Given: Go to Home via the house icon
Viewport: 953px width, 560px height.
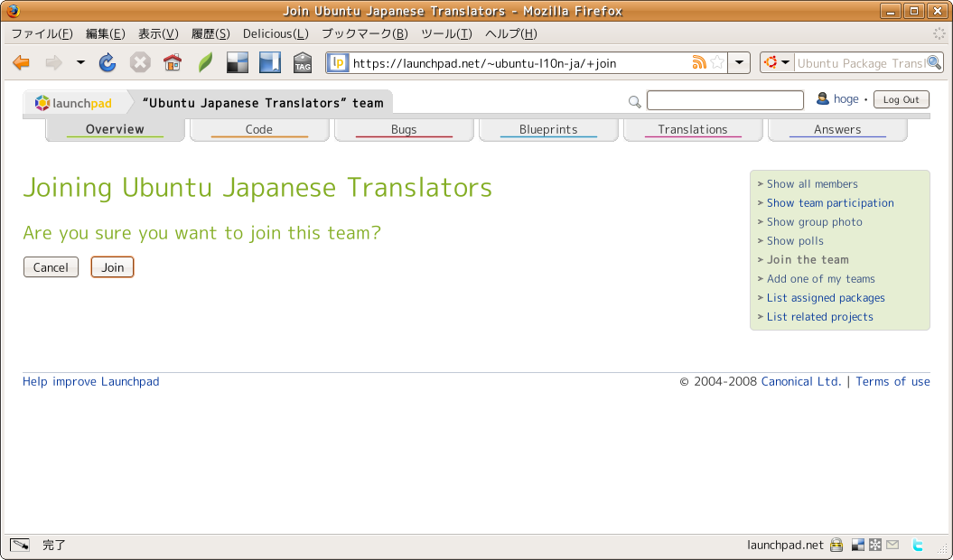Looking at the screenshot, I should (173, 62).
